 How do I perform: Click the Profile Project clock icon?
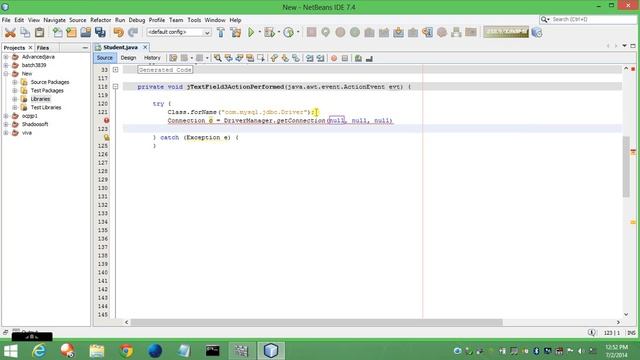click(289, 32)
